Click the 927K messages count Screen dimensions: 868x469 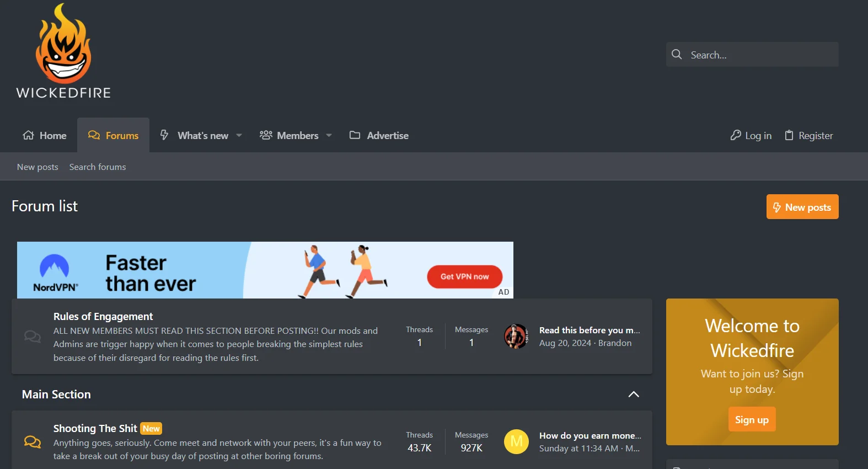pyautogui.click(x=471, y=448)
